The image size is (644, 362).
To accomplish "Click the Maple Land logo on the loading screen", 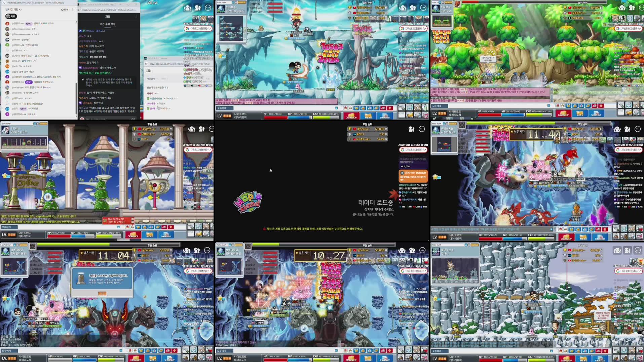I will 248,202.
